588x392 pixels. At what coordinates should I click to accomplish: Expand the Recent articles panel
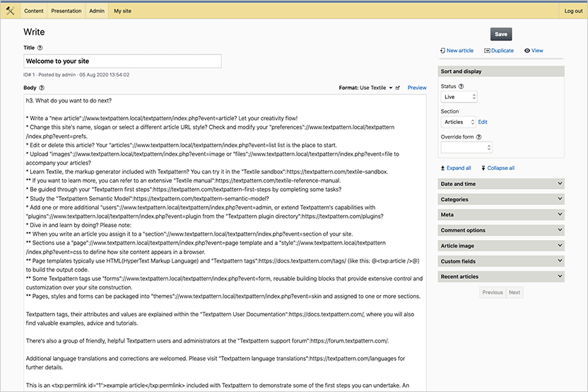coord(501,277)
